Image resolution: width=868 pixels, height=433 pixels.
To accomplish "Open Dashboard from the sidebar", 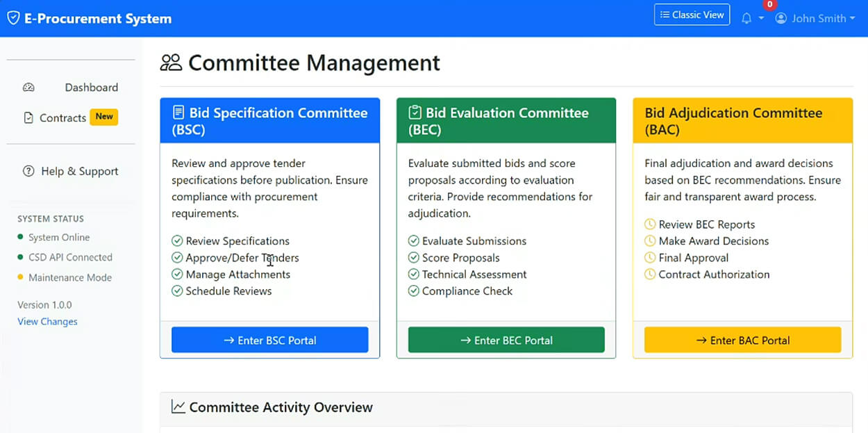I will [x=91, y=88].
